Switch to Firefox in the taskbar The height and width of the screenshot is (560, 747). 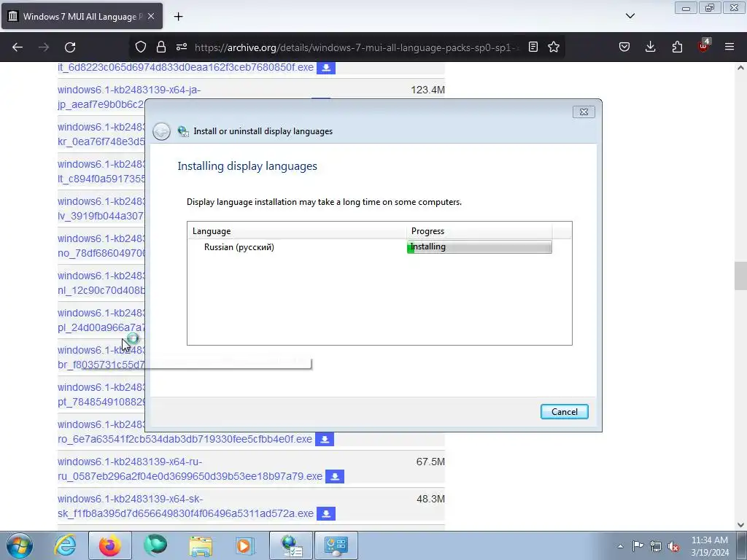(110, 545)
